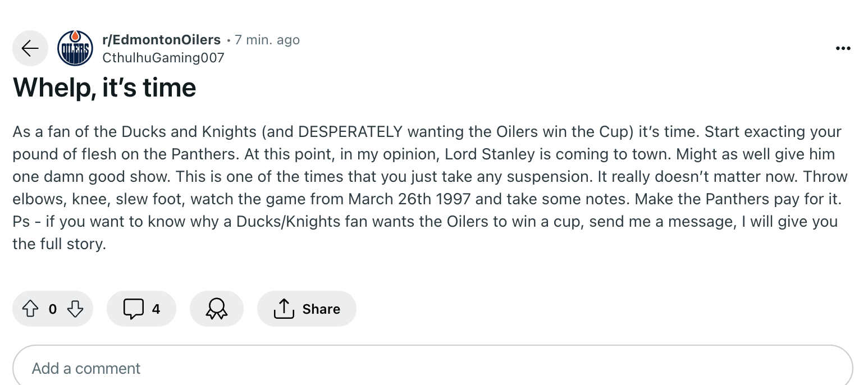
Task: Focus the "Add a comment" field
Action: 432,368
